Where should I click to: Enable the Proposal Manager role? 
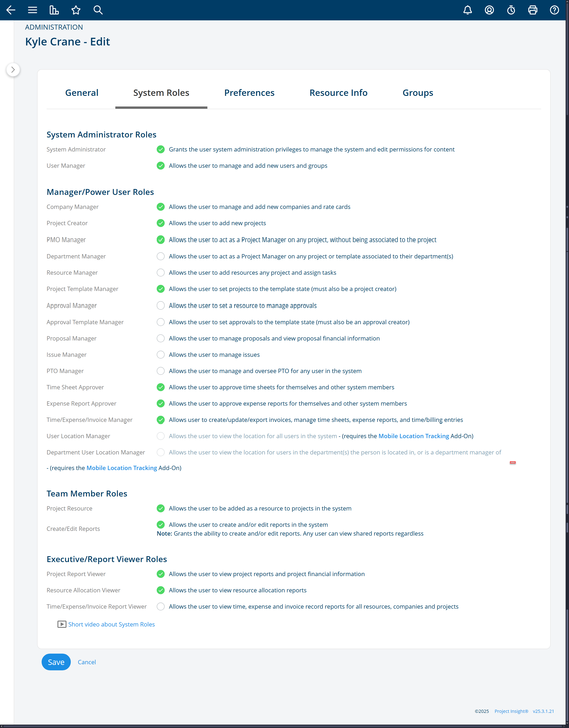161,338
